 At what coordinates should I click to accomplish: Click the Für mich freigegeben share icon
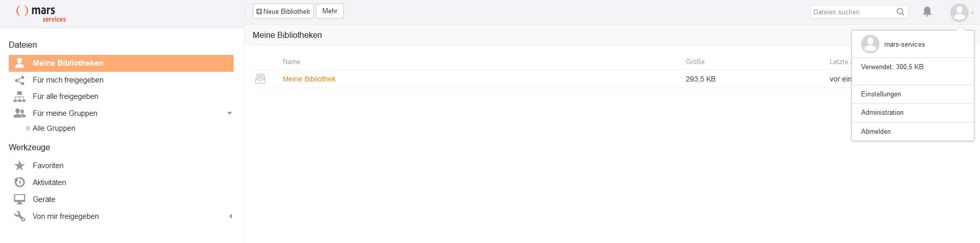pos(19,80)
